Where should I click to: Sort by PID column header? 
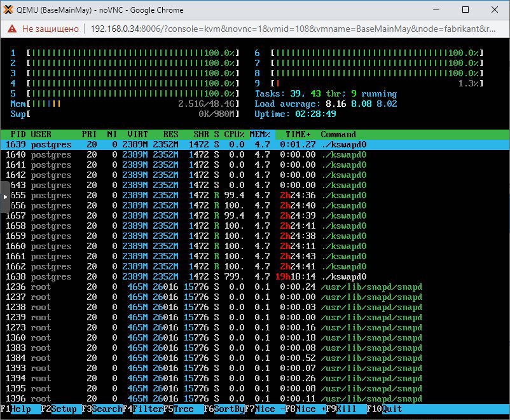(x=18, y=134)
